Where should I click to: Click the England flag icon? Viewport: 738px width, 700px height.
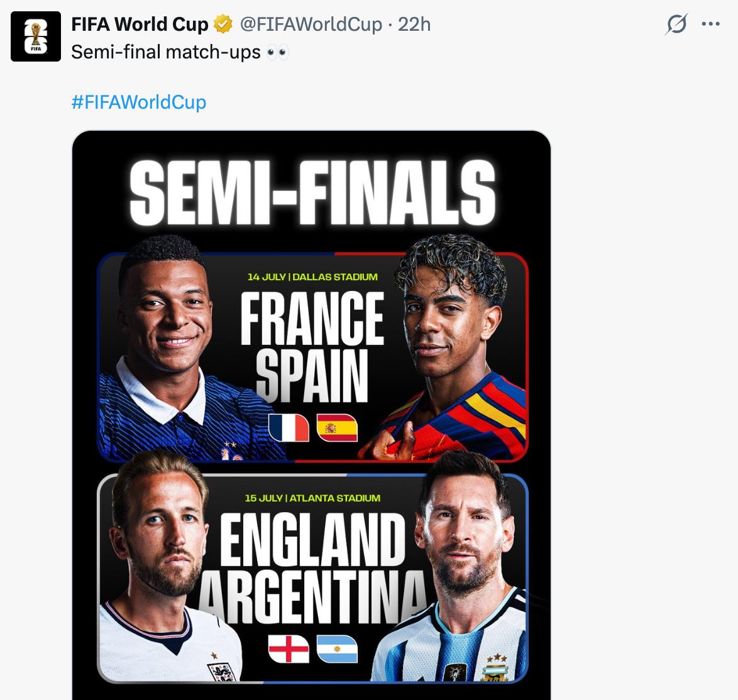coord(289,648)
